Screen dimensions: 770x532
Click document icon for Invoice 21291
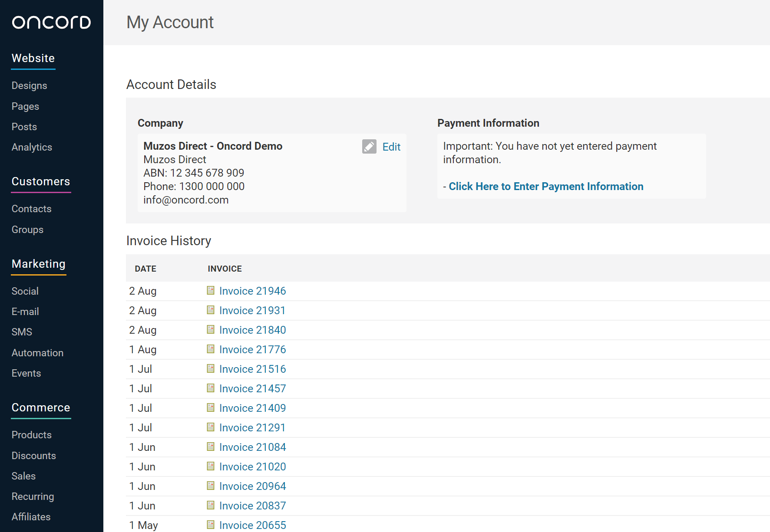pos(211,427)
